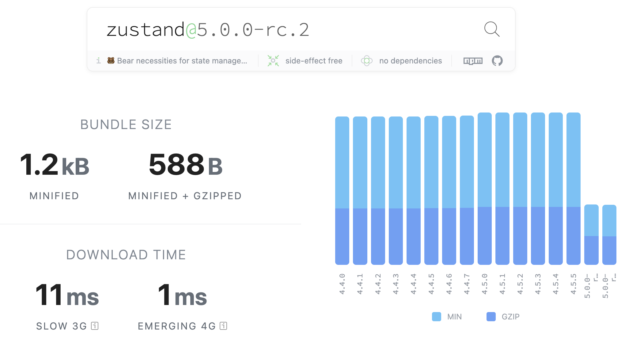
Task: Click the 'SLOW 3G' label
Action: coord(62,326)
